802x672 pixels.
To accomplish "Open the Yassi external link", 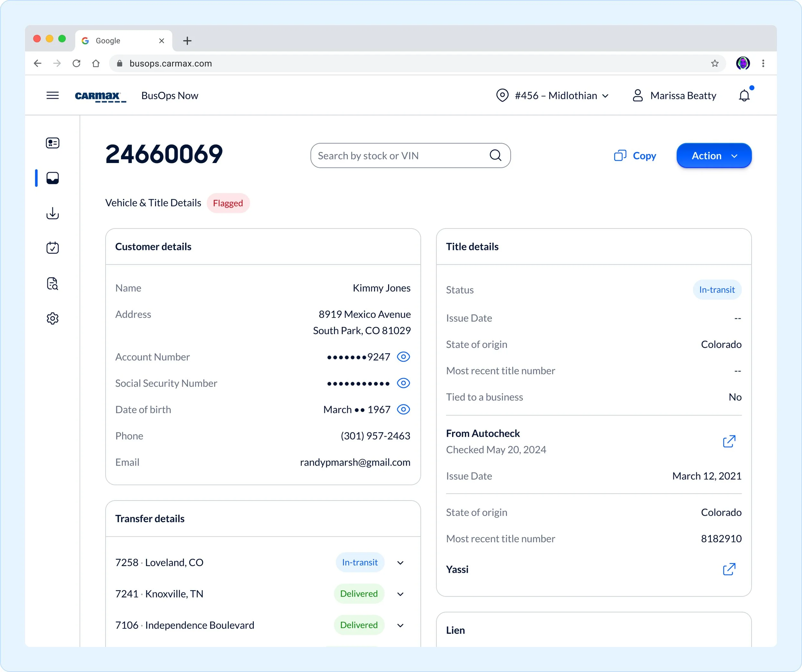I will pyautogui.click(x=729, y=569).
